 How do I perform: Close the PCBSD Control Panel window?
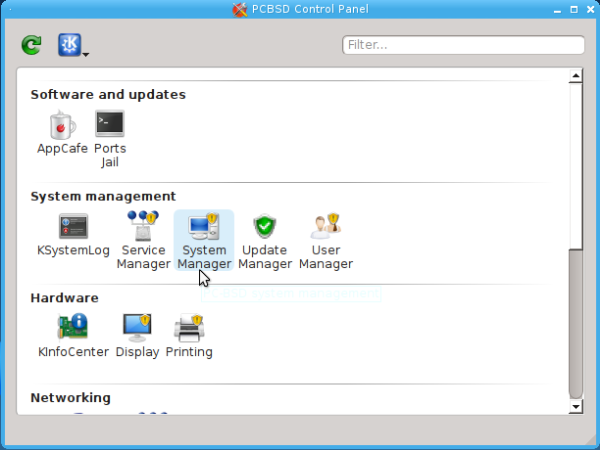[x=590, y=10]
